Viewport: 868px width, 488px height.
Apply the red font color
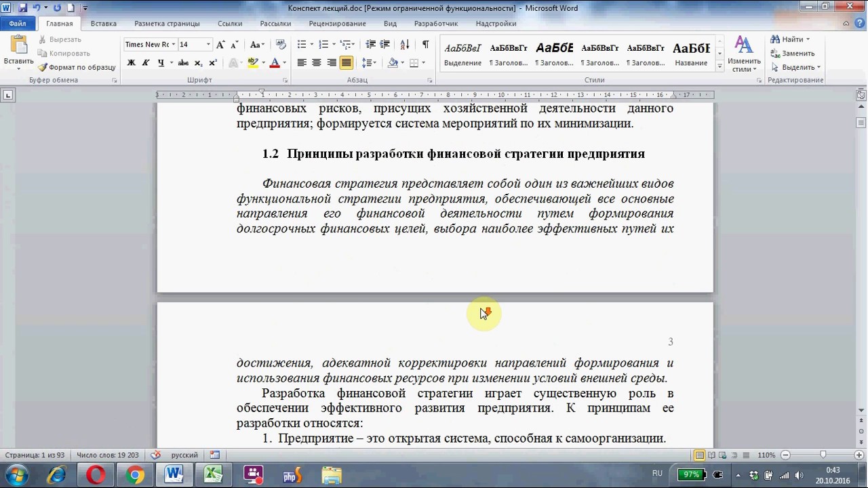pyautogui.click(x=275, y=63)
